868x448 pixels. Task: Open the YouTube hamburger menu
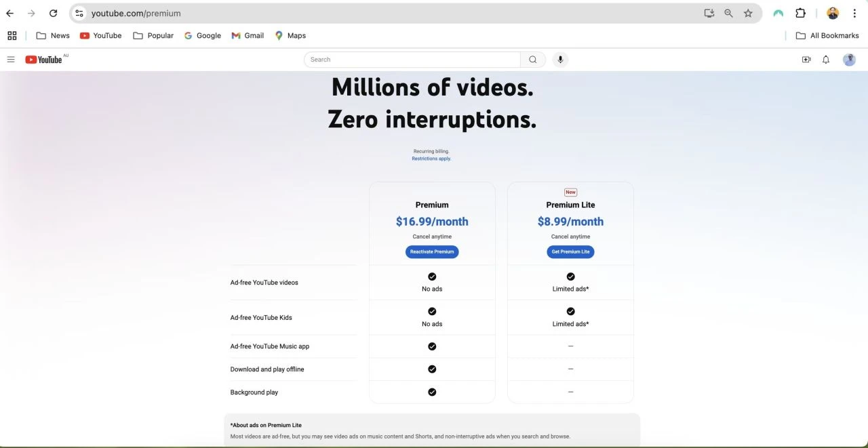click(11, 59)
